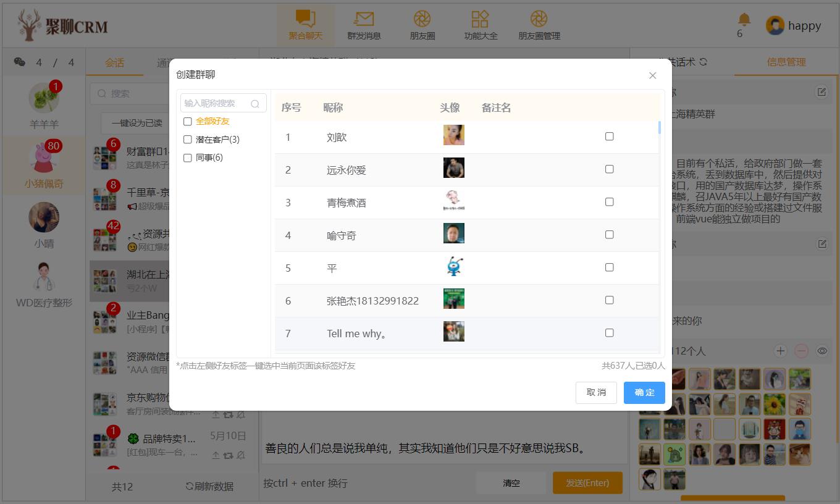Open the 群发消息 envelope icon
Image resolution: width=840 pixels, height=504 pixels.
pyautogui.click(x=364, y=20)
